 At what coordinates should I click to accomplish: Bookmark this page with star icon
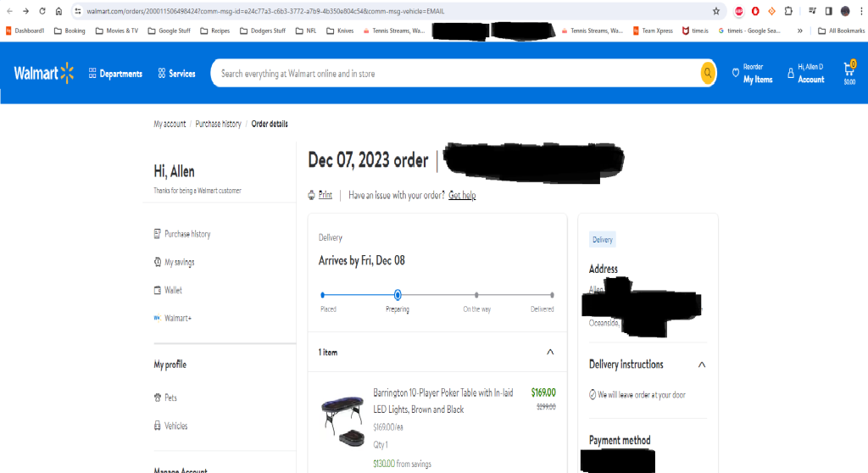tap(716, 11)
